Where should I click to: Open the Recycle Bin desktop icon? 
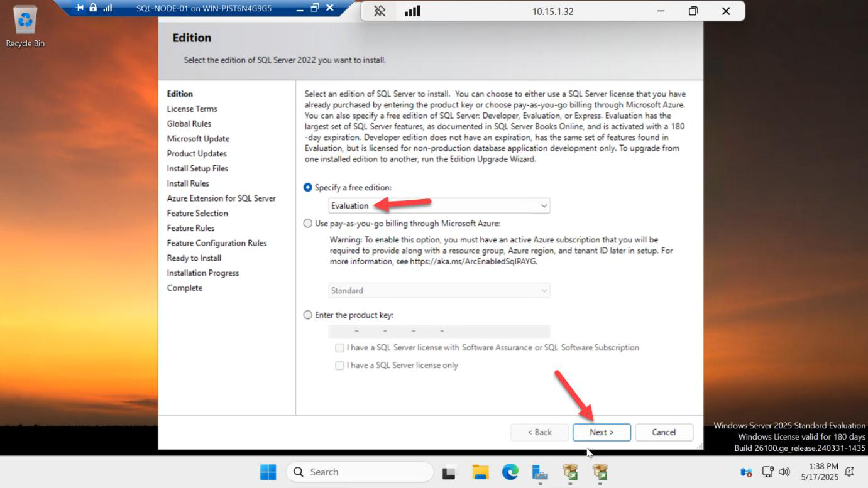25,26
